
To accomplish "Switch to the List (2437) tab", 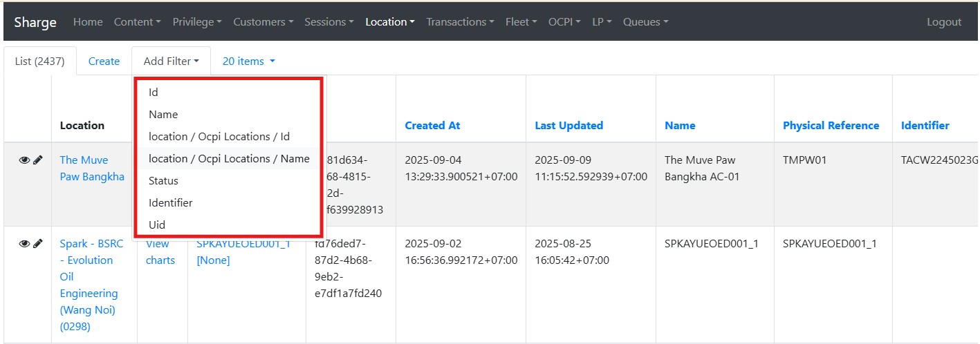I will (x=39, y=61).
